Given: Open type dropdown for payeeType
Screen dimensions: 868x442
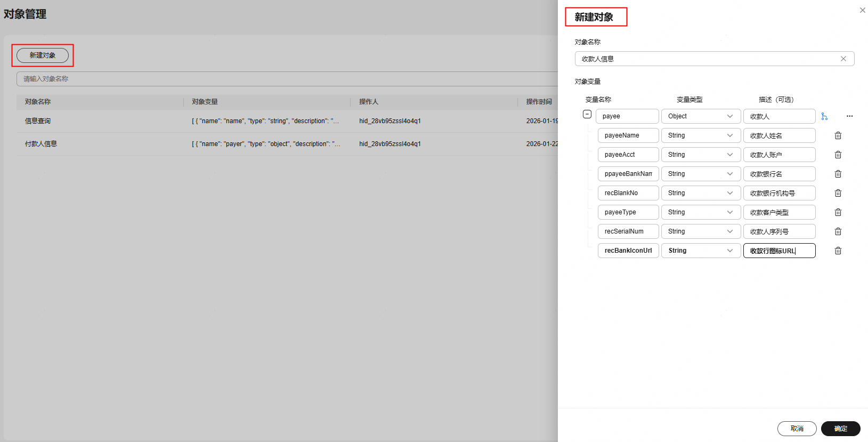Looking at the screenshot, I should [701, 212].
